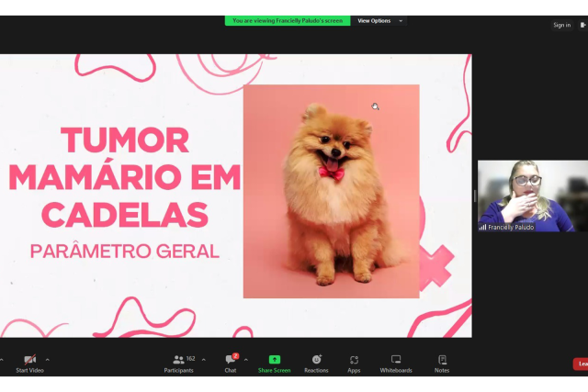
Task: Open the Reactions menu
Action: click(x=316, y=359)
